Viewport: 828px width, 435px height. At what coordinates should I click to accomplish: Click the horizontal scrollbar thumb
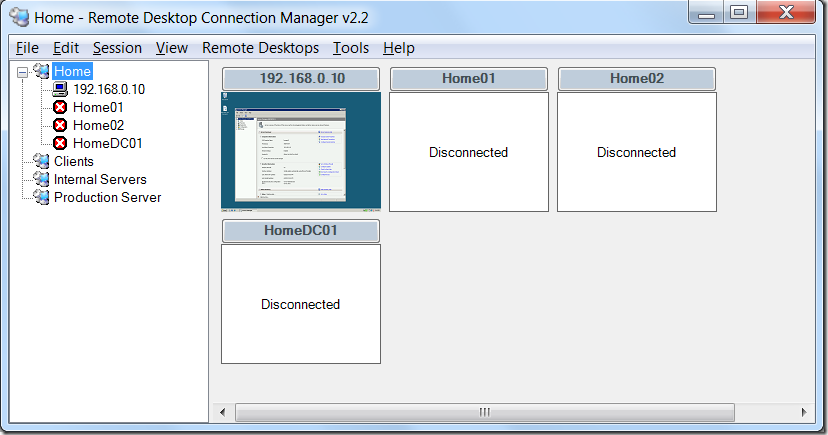point(485,412)
